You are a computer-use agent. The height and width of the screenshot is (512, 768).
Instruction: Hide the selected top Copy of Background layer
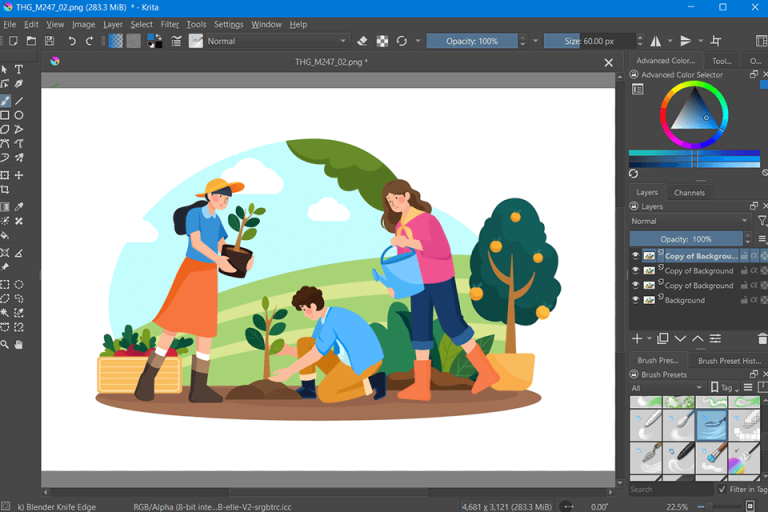(635, 256)
